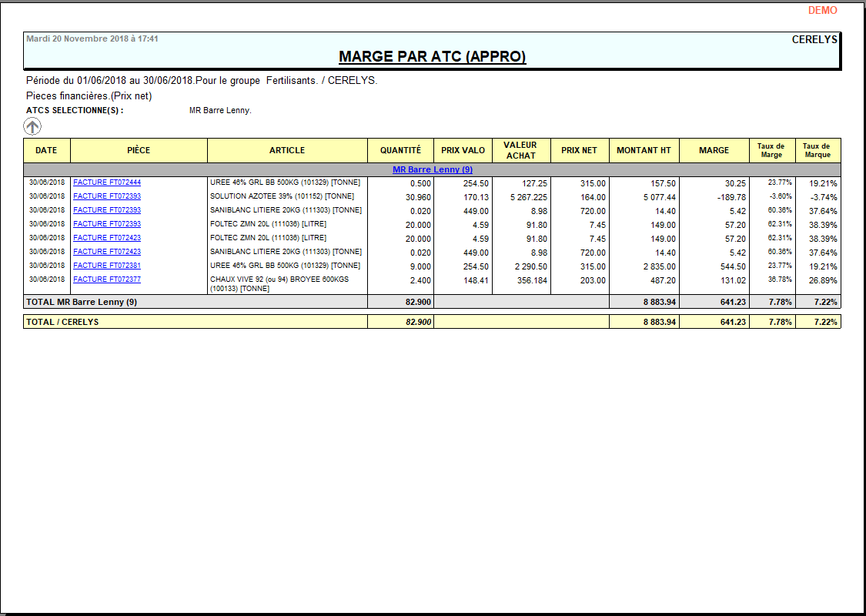Click the Taux de Marque column header
The height and width of the screenshot is (616, 866).
(817, 150)
